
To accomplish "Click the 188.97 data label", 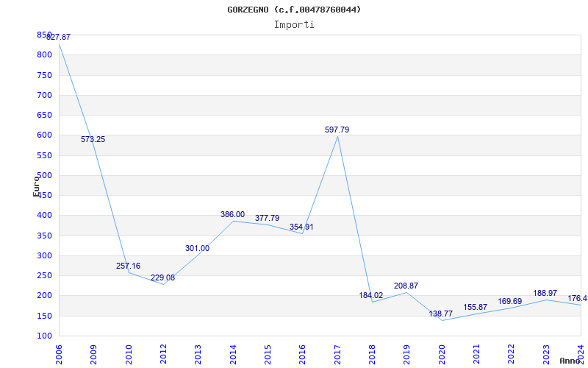I will (545, 293).
